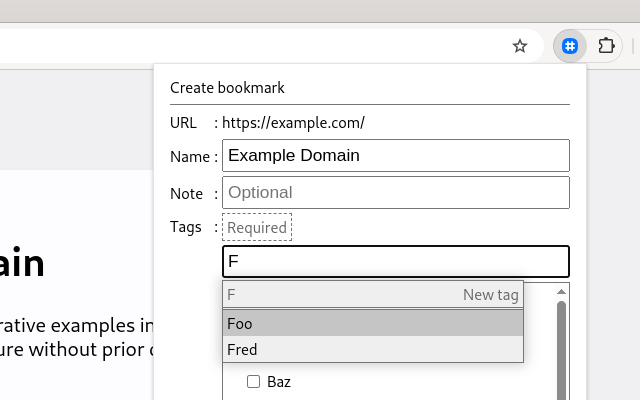
Task: Open the Extensions puzzle piece menu
Action: (606, 46)
